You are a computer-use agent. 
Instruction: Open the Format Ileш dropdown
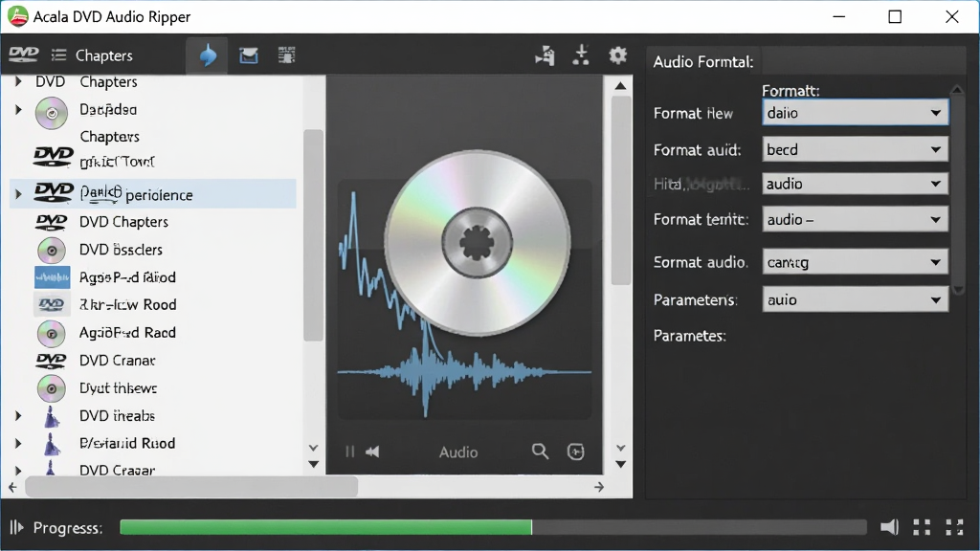coord(855,113)
